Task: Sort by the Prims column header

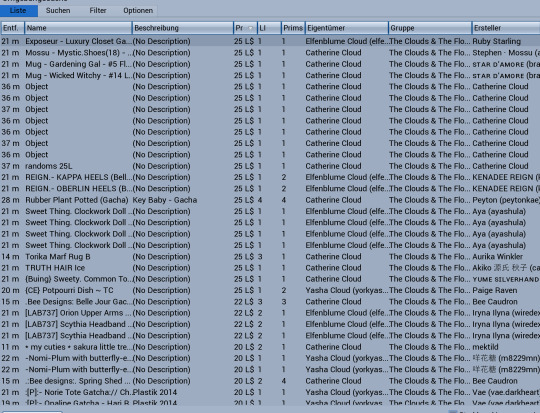Action: 293,28
